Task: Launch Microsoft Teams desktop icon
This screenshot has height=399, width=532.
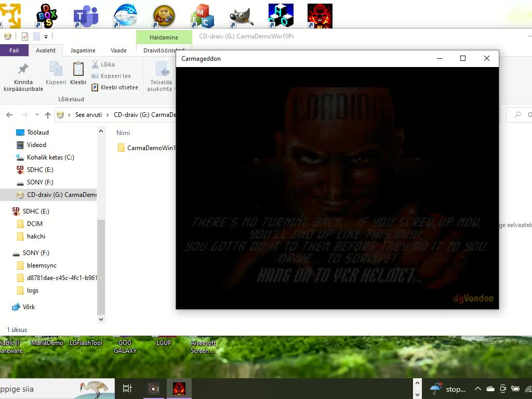Action: click(86, 14)
